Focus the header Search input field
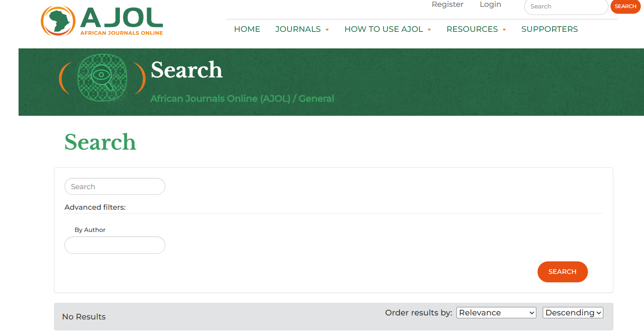Screen dimensions: 644x336 [x=566, y=6]
